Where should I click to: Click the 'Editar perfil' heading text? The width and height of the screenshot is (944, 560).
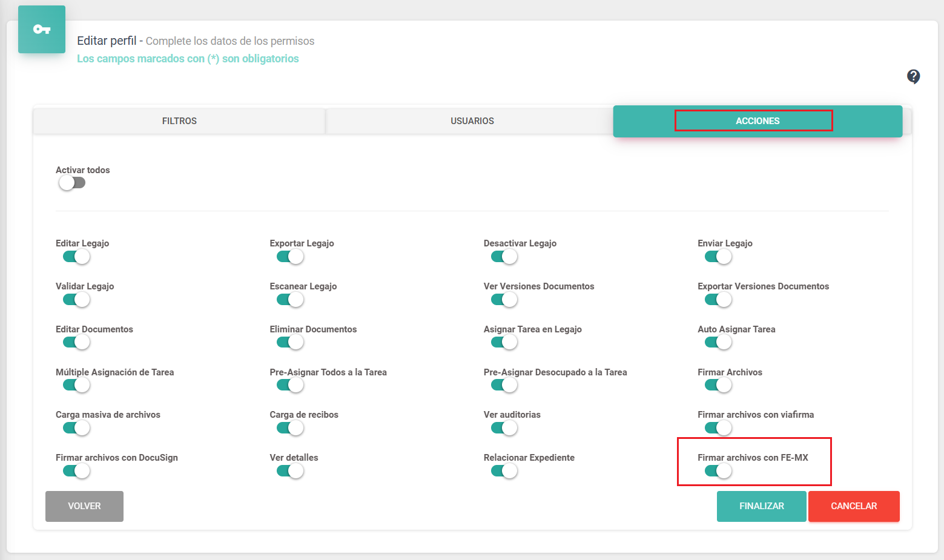coord(107,41)
